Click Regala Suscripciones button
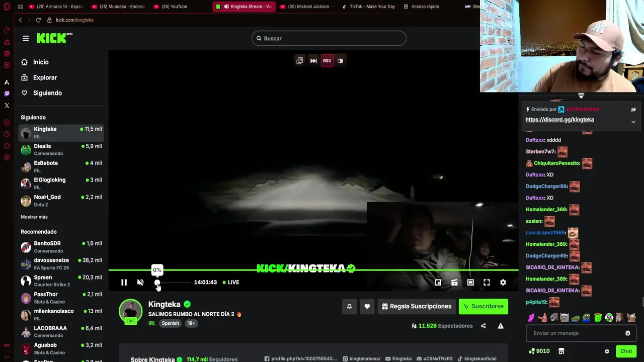 pyautogui.click(x=417, y=306)
